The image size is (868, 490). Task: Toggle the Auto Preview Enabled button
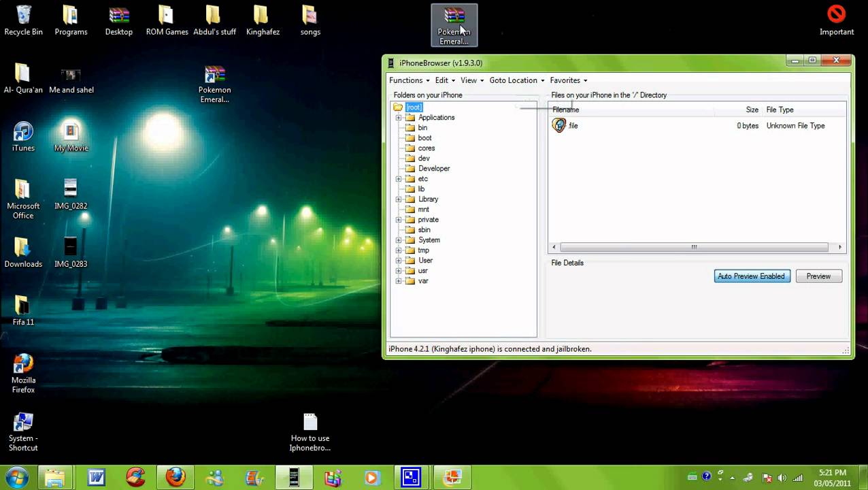coord(752,276)
